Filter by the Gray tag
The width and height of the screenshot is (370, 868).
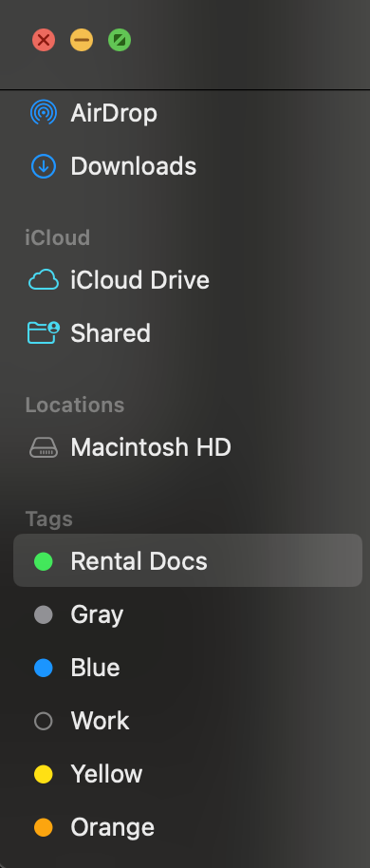tap(188, 614)
